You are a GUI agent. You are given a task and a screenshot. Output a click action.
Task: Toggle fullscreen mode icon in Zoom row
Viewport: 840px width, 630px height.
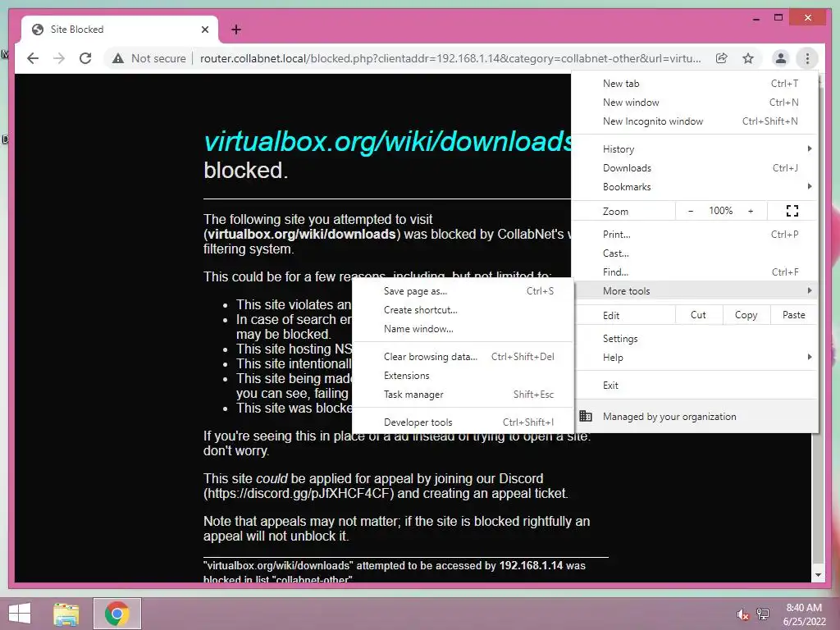point(792,211)
